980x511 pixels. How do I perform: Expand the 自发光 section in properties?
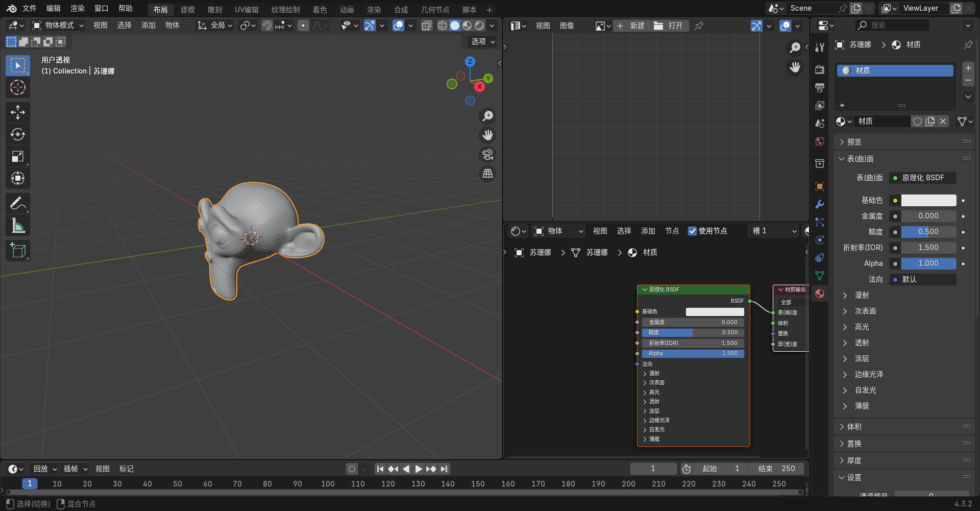(x=865, y=390)
